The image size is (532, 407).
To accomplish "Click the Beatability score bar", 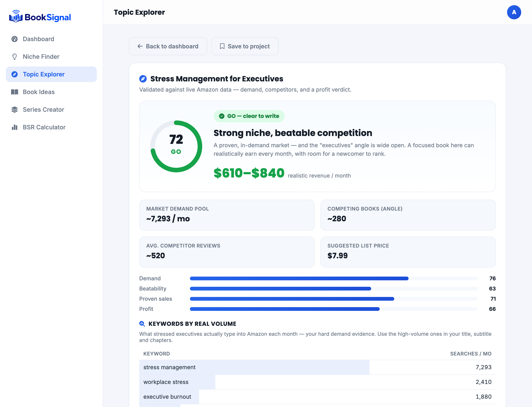I will coord(333,289).
